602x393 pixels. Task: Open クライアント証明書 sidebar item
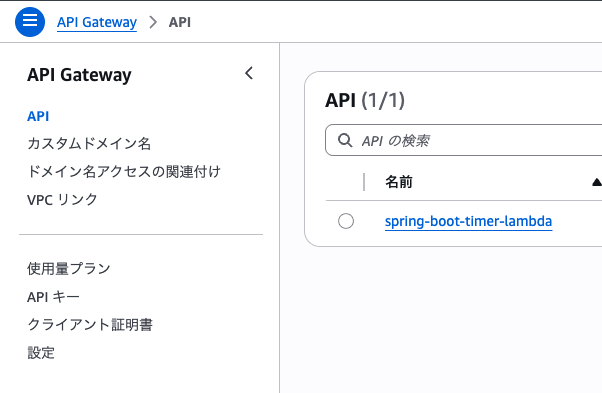90,325
